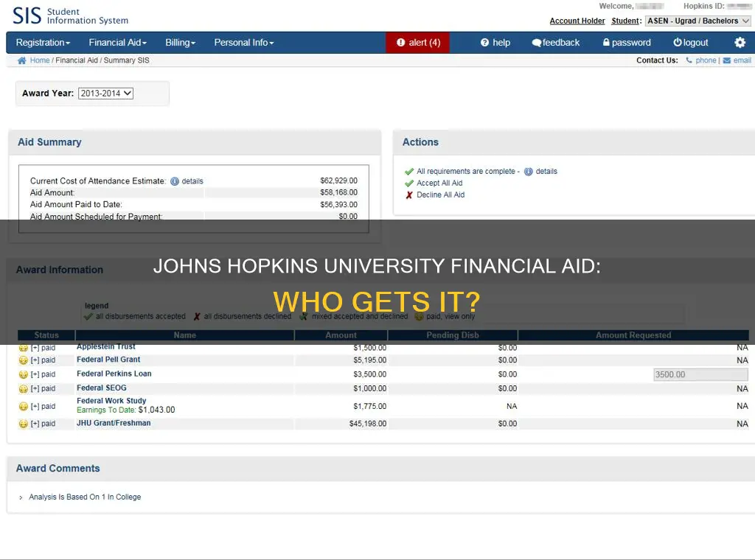Click the alert exclamation icon
The width and height of the screenshot is (755, 560).
coord(400,42)
